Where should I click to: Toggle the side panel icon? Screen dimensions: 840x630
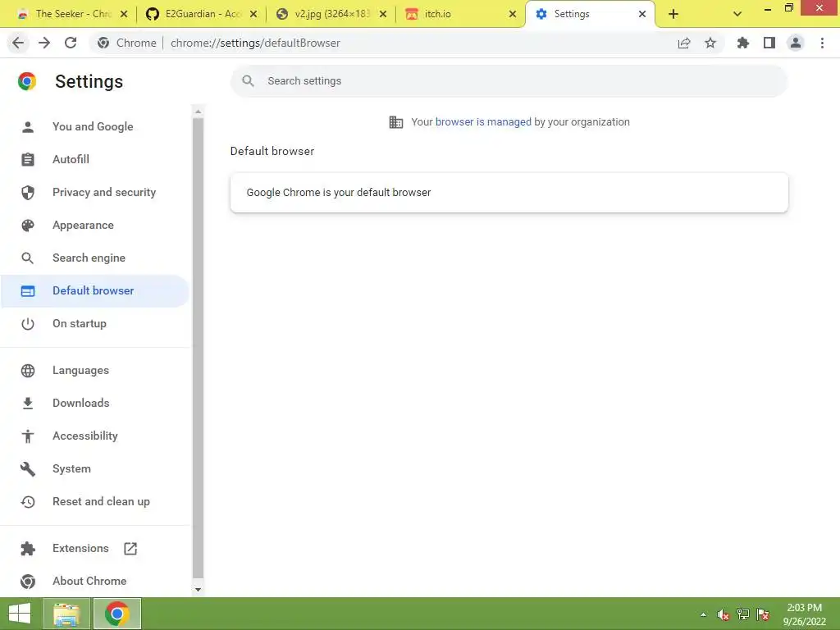click(x=769, y=43)
